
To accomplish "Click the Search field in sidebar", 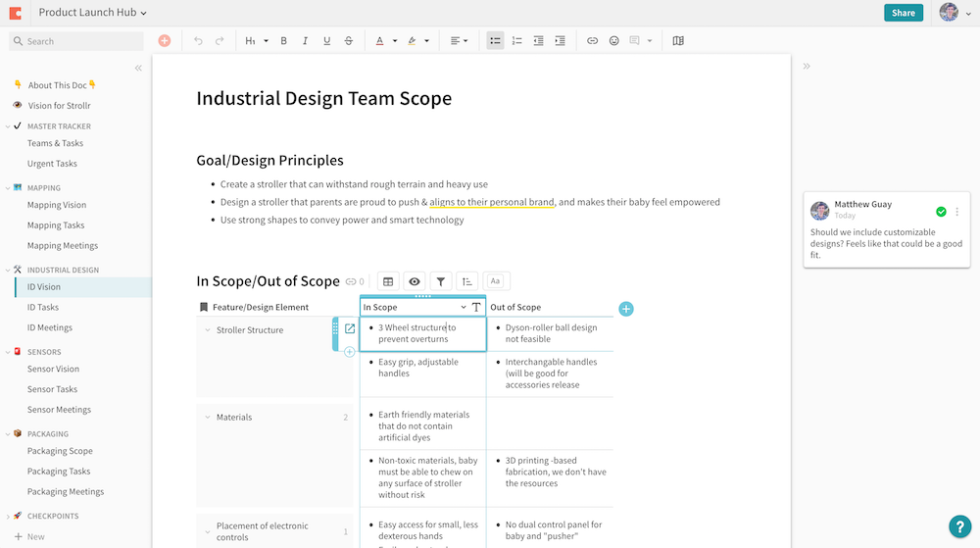I will (76, 41).
